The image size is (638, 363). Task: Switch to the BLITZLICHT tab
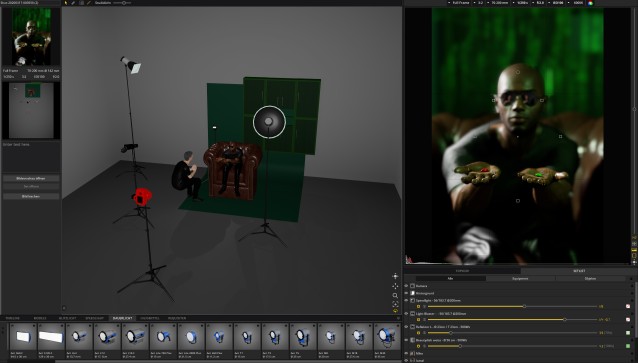click(67, 318)
